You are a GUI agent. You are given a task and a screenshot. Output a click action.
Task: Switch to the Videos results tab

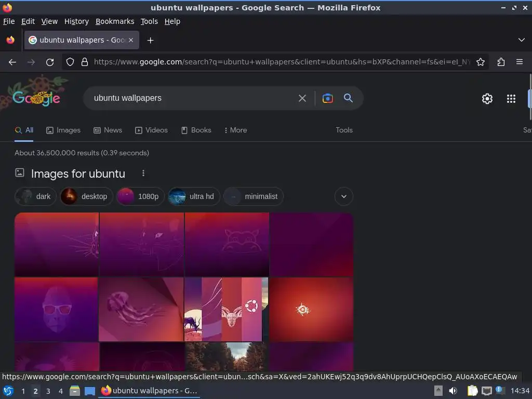click(151, 130)
